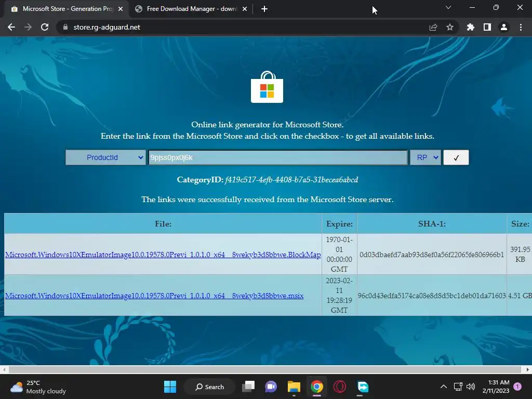Open network settings tray icon
The height and width of the screenshot is (399, 532).
[x=458, y=387]
